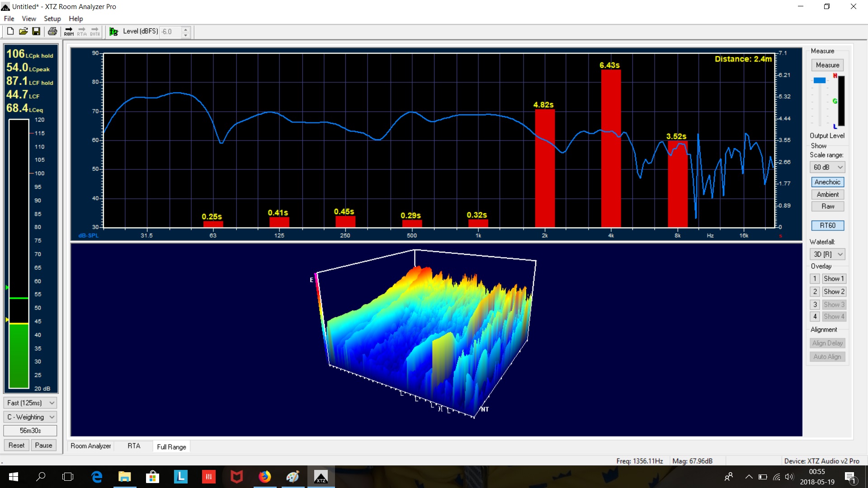
Task: Create a new file via the blank page icon
Action: [x=9, y=31]
